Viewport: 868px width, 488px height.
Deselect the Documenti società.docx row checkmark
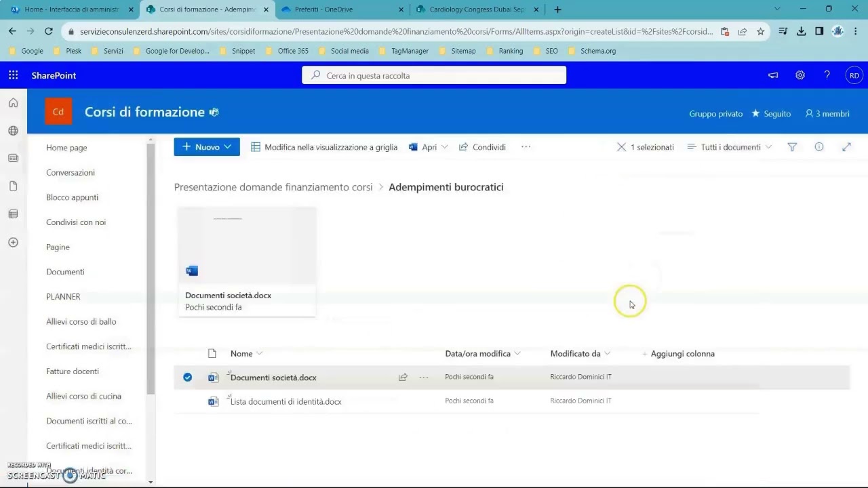187,377
